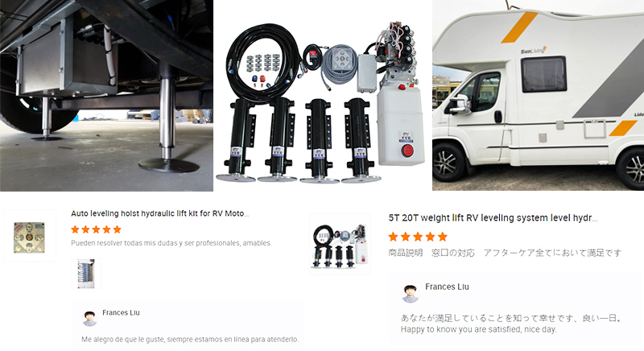644x351 pixels.
Task: Click Frances Liu avatar in Japanese reply
Action: 410,293
